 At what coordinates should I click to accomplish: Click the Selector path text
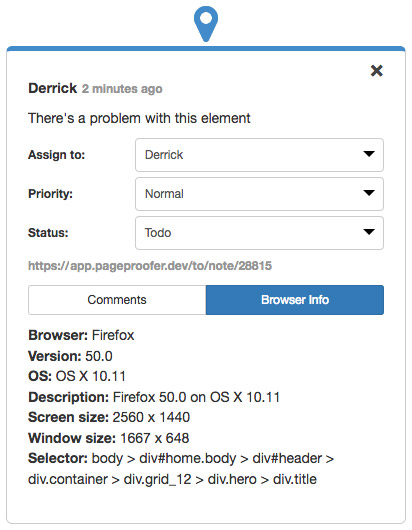tap(181, 469)
